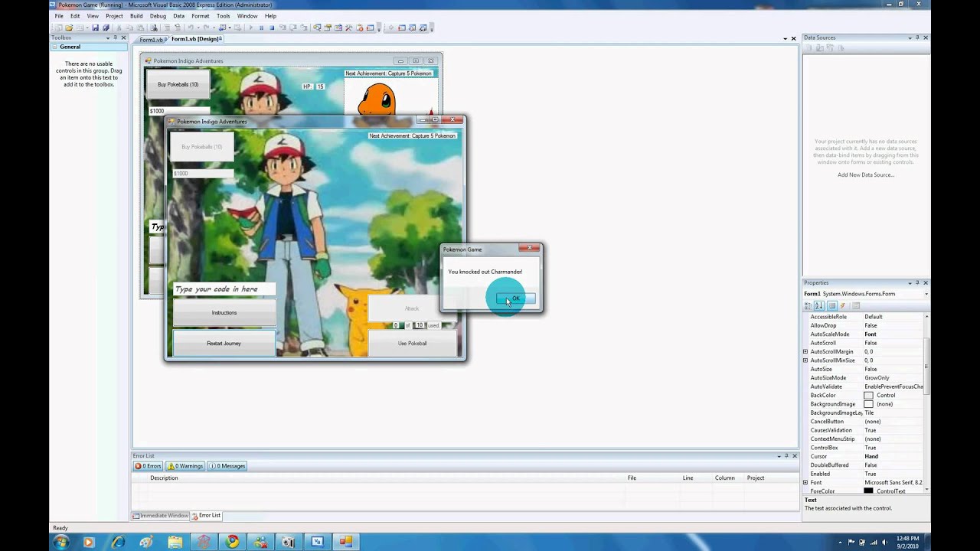Open Windows Media Player from taskbar
Image resolution: width=980 pixels, height=551 pixels.
coord(88,542)
